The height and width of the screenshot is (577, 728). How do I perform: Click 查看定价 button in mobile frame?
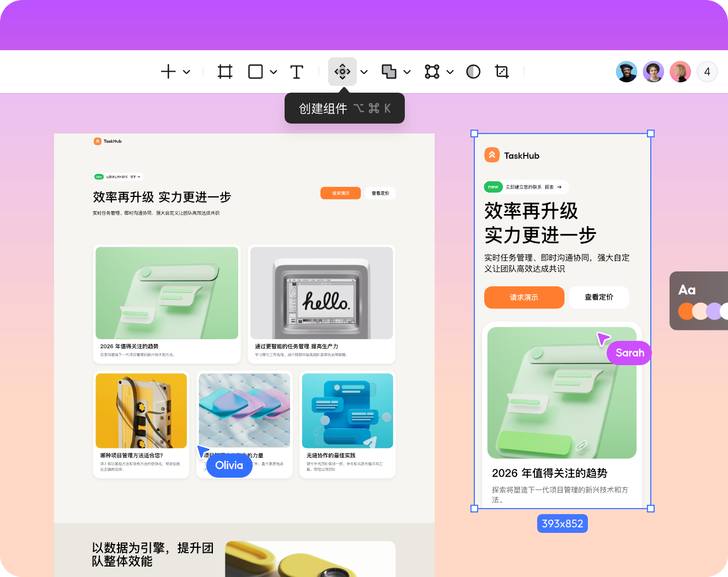[x=598, y=297]
